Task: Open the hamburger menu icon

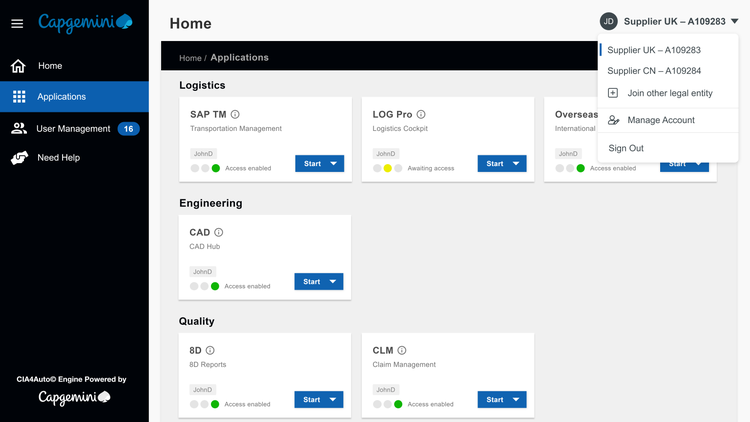Action: click(17, 23)
